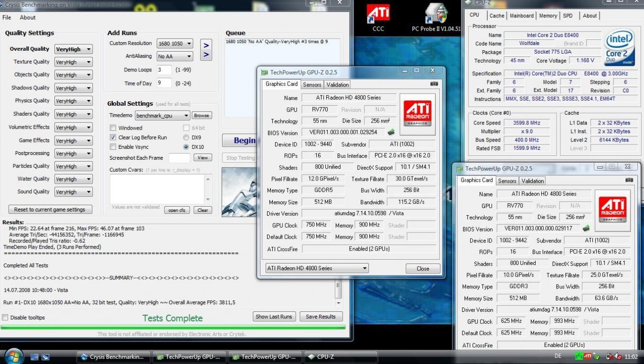The height and width of the screenshot is (364, 644).
Task: Click the results log vertical scrollbar
Action: [339, 292]
